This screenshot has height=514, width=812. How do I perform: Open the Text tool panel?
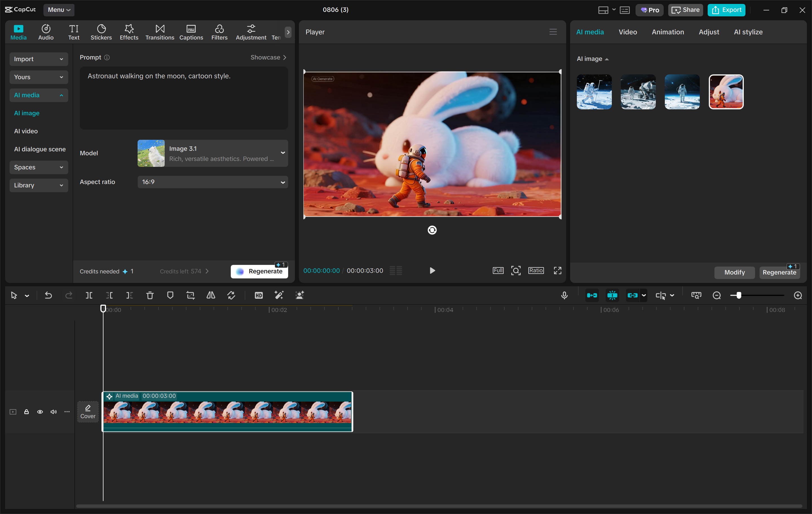tap(74, 32)
